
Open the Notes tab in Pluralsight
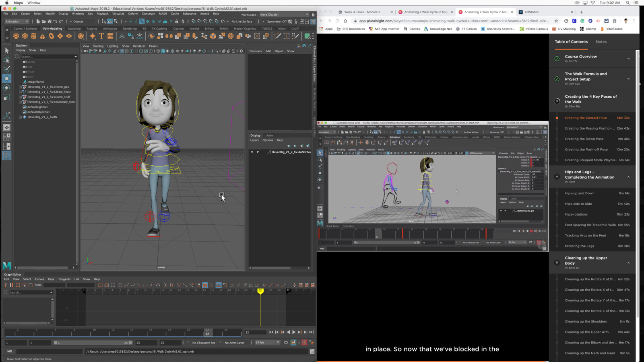point(601,42)
